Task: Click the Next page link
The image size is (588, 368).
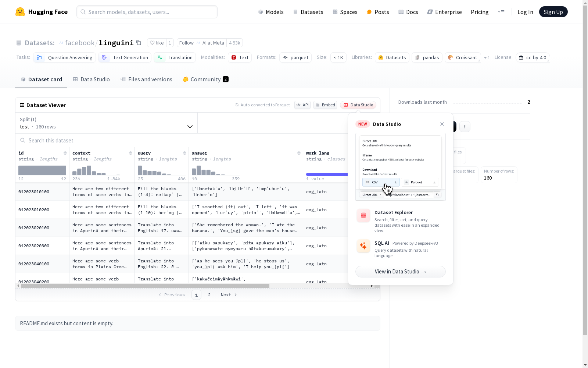Action: [x=229, y=295]
